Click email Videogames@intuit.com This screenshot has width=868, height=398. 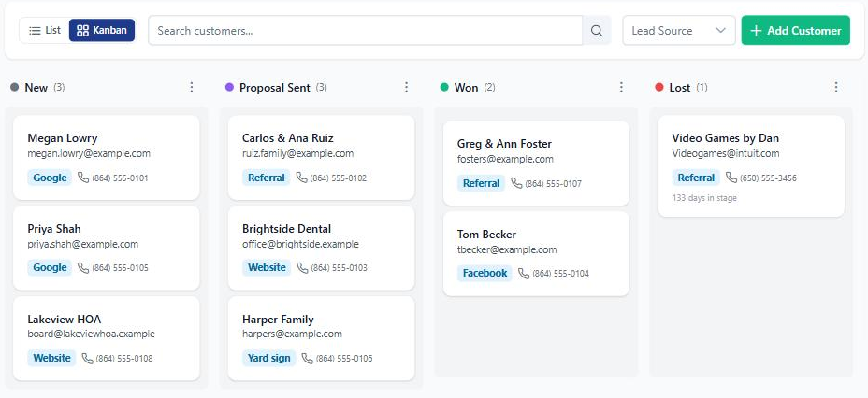pos(726,153)
